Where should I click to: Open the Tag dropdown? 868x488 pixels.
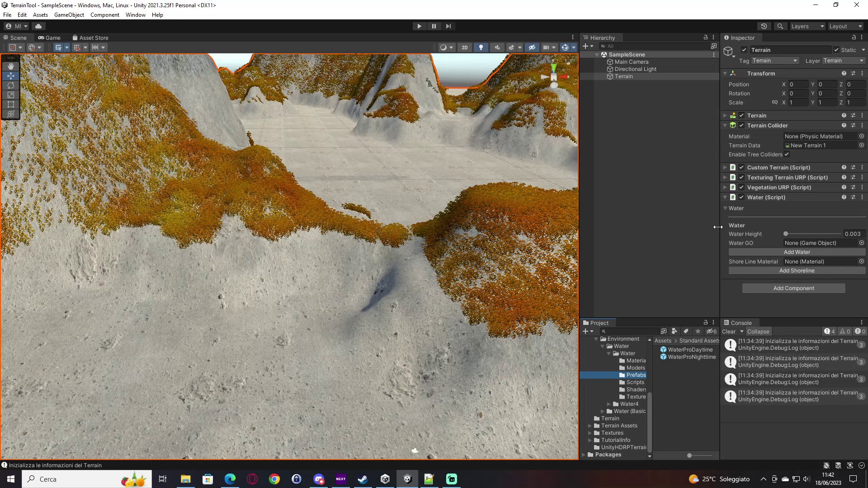pyautogui.click(x=775, y=61)
